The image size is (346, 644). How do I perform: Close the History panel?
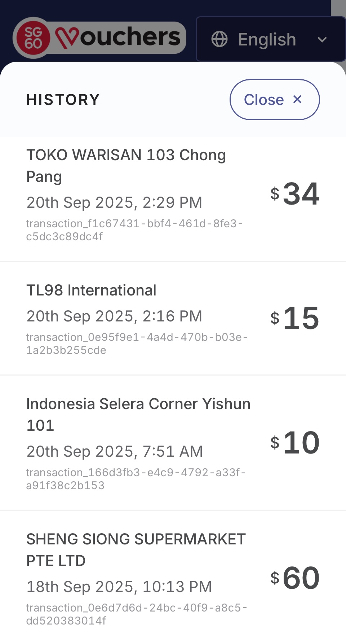click(x=274, y=100)
